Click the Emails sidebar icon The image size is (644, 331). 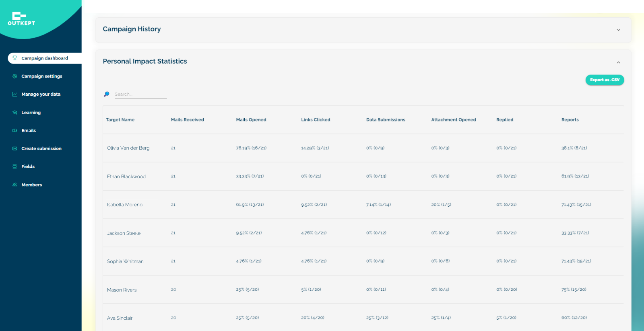[x=15, y=130]
